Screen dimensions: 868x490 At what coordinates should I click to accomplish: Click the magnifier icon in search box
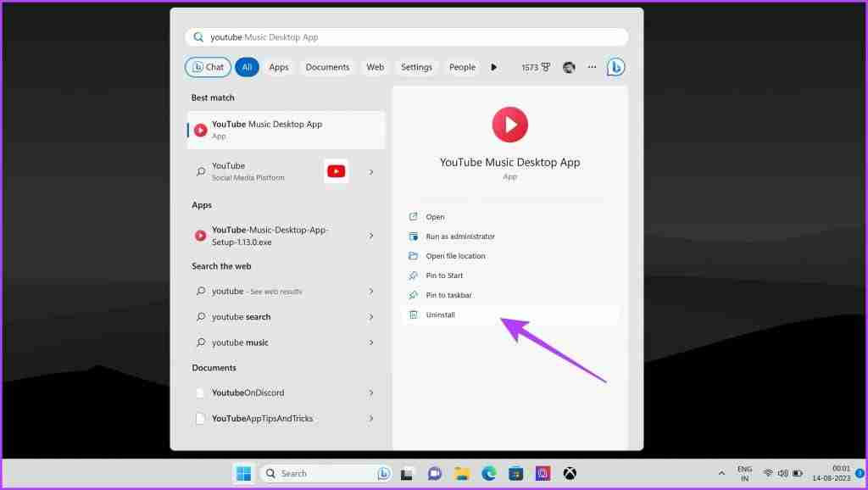[x=198, y=37]
